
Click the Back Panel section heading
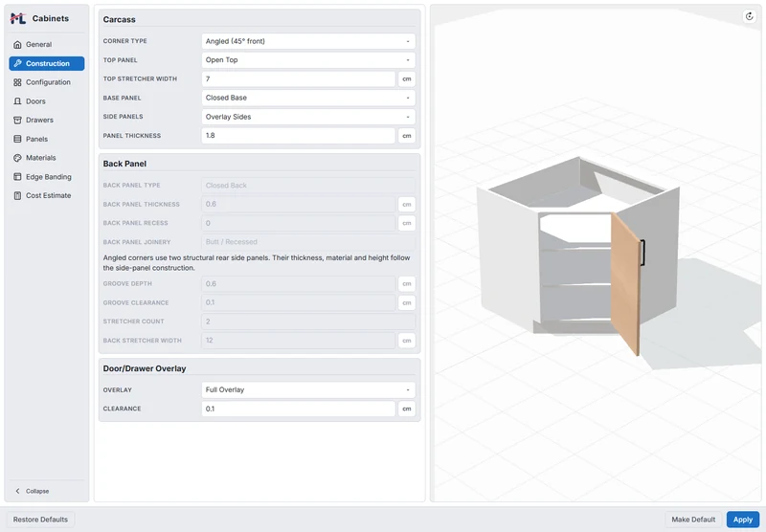pos(124,164)
